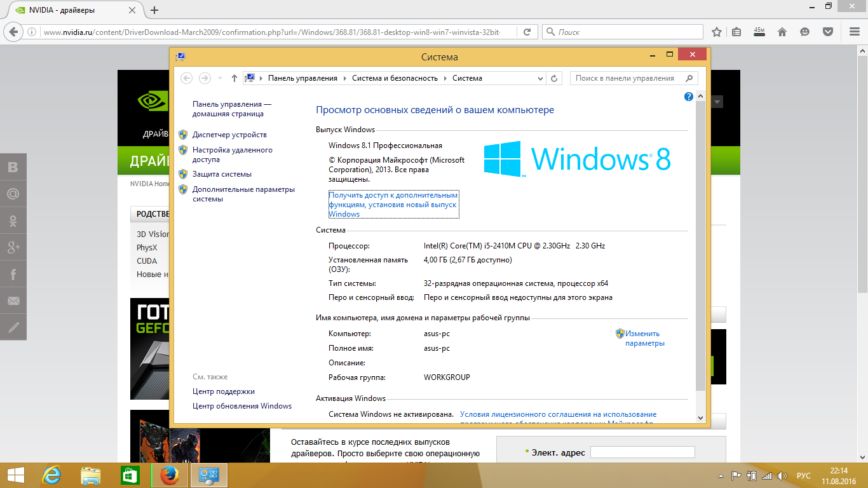Click the Элект. адрес input field

click(x=642, y=452)
